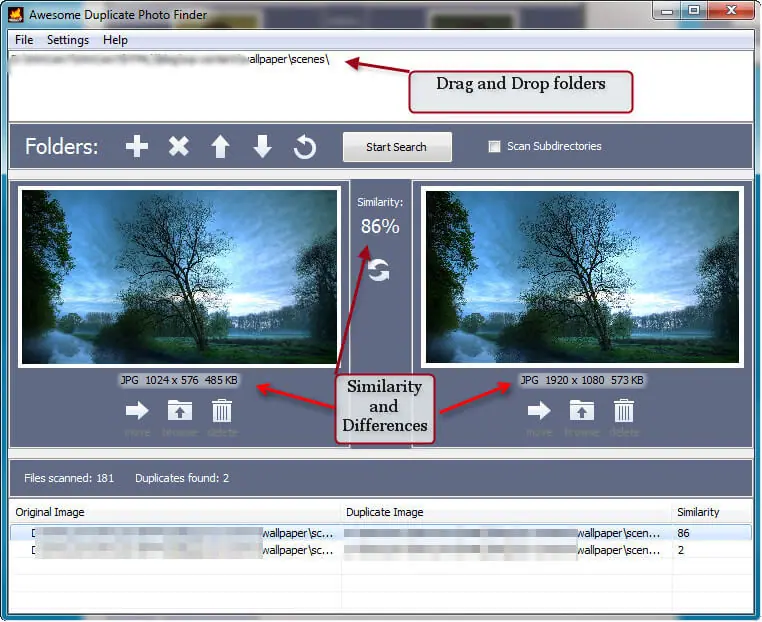Image resolution: width=762 pixels, height=622 pixels.
Task: Move folder up with the up arrow
Action: (x=220, y=146)
